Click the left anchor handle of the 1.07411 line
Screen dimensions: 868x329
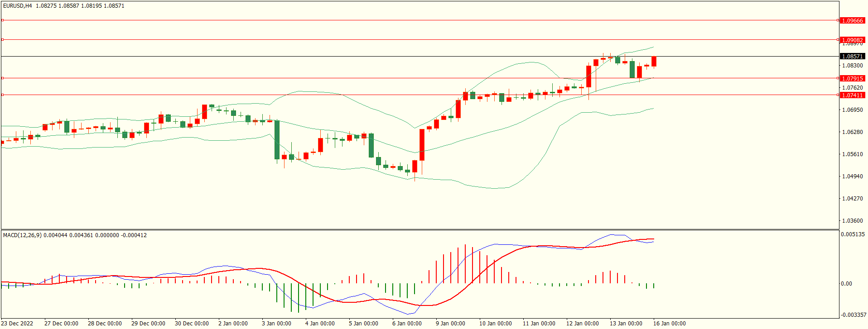click(2, 95)
